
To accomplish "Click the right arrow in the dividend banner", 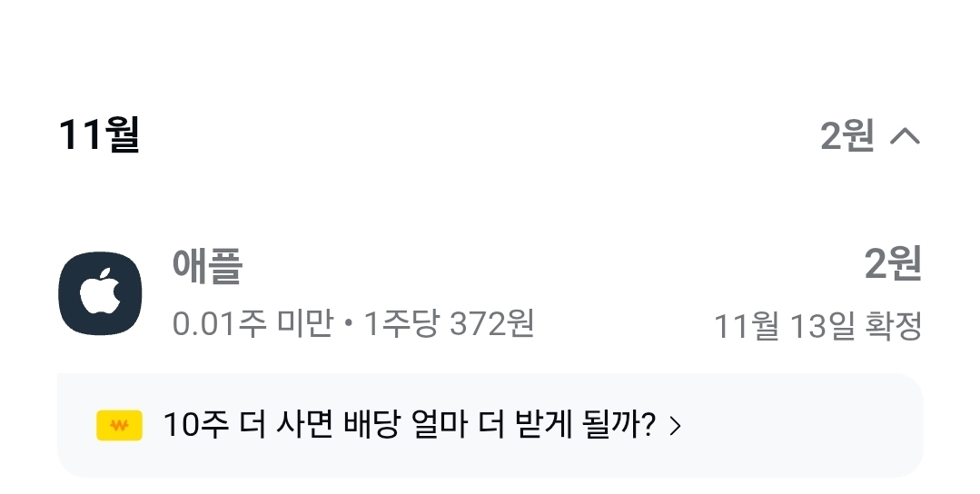I will pos(675,425).
